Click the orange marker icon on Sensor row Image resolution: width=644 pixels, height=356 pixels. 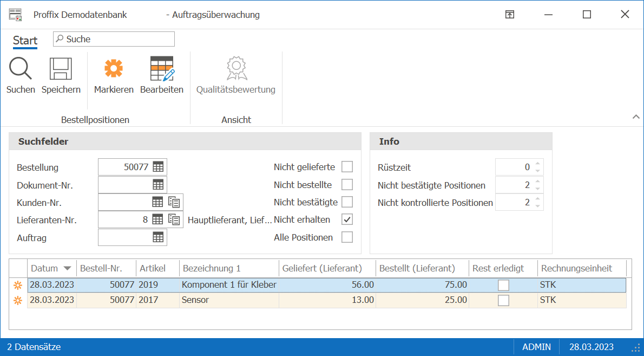(18, 301)
